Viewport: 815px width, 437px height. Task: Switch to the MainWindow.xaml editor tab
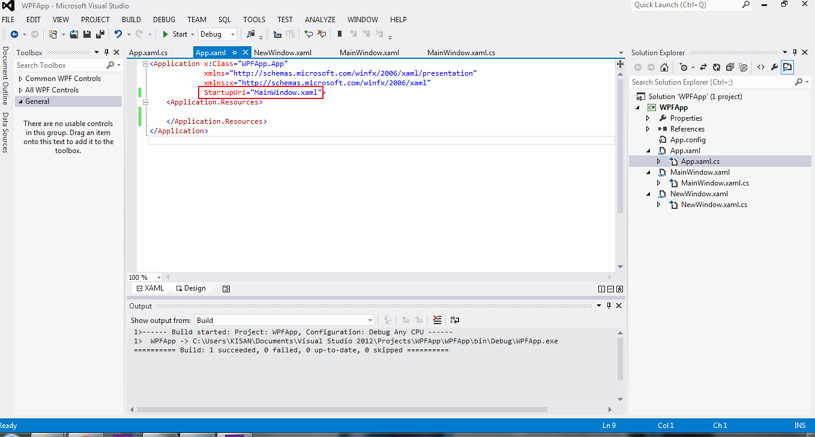pyautogui.click(x=369, y=52)
